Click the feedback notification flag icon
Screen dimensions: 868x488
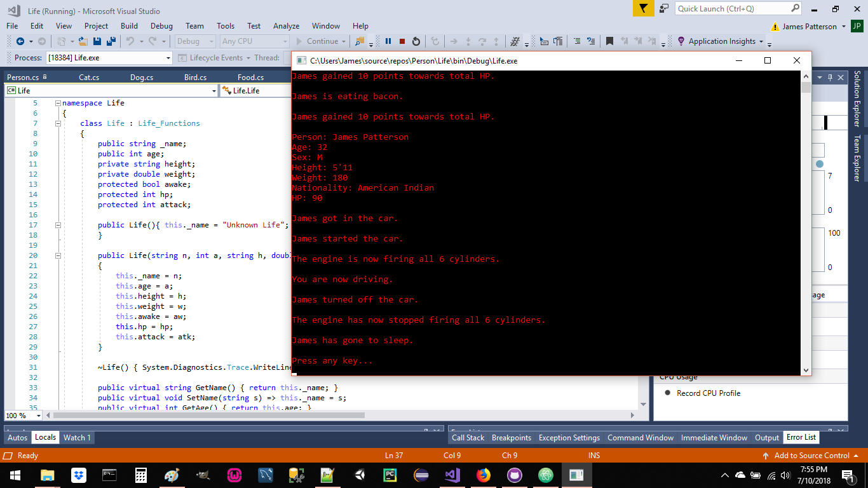644,8
